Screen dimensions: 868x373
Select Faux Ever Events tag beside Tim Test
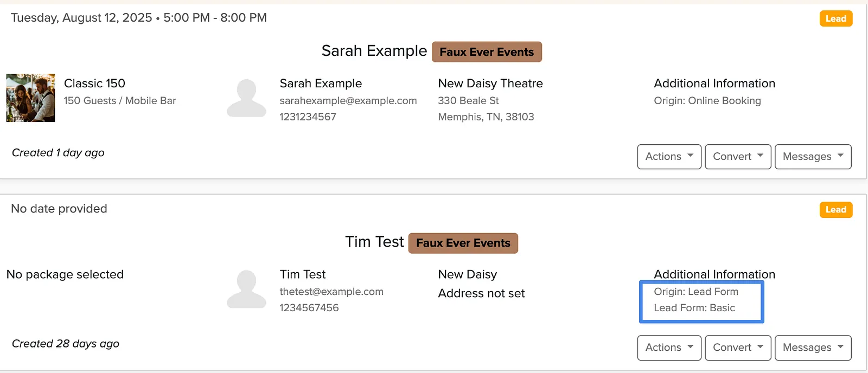point(463,243)
